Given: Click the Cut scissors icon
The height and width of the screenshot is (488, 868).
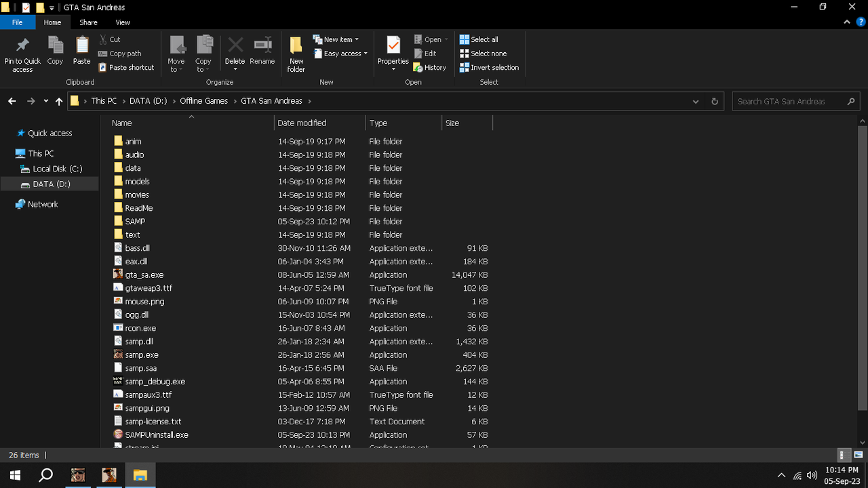Looking at the screenshot, I should [x=103, y=39].
